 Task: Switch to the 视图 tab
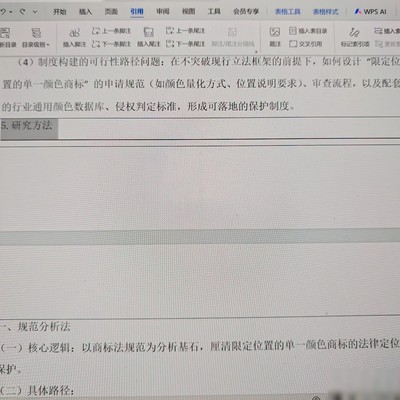click(x=188, y=12)
